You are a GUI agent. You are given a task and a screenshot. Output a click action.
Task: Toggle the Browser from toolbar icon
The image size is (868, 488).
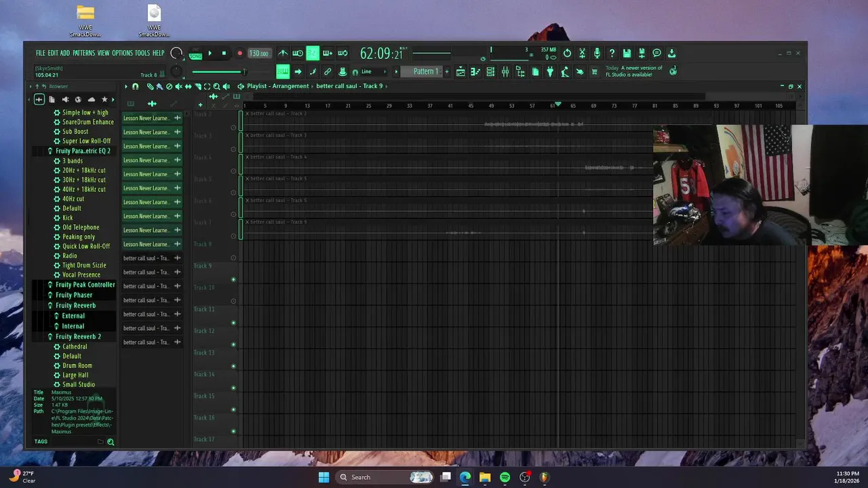point(520,71)
